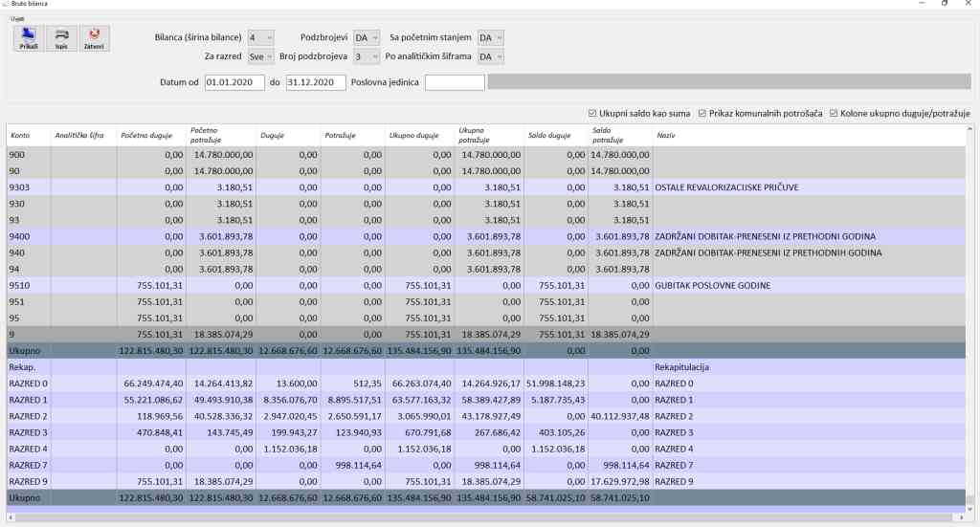Select the RAZRED 2 row
Viewport: 980px width, 527px height.
pyautogui.click(x=29, y=416)
